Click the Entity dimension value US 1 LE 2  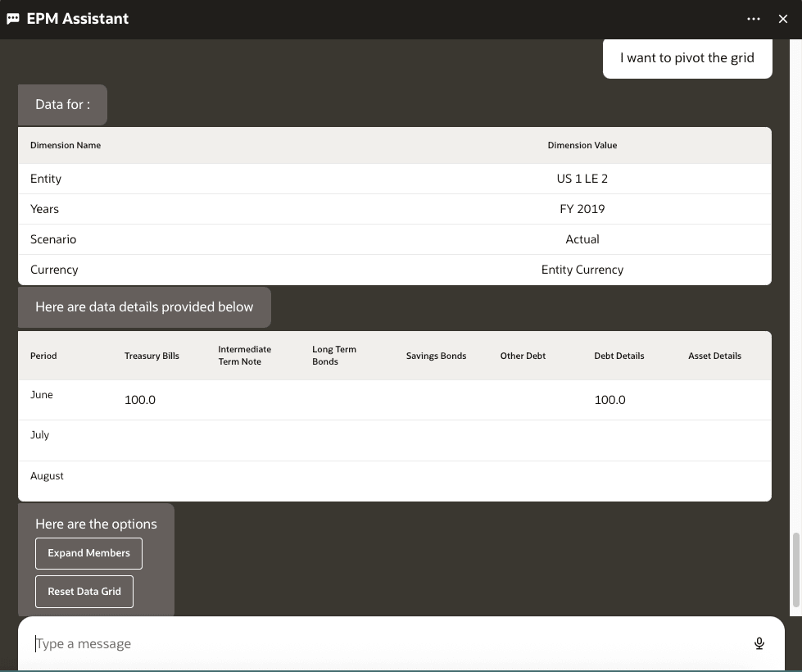tap(582, 179)
